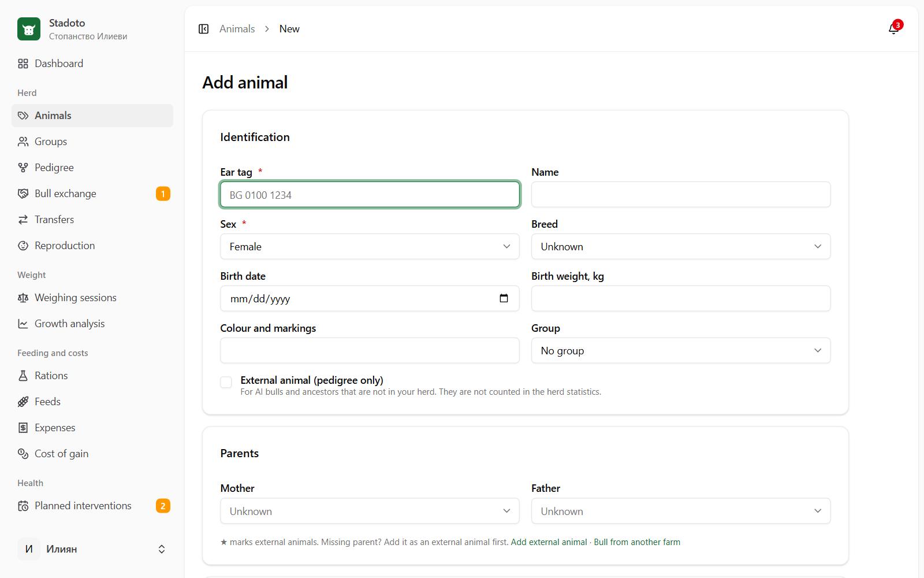Viewport: 924px width, 578px height.
Task: Click the Groups people icon
Action: 23,142
